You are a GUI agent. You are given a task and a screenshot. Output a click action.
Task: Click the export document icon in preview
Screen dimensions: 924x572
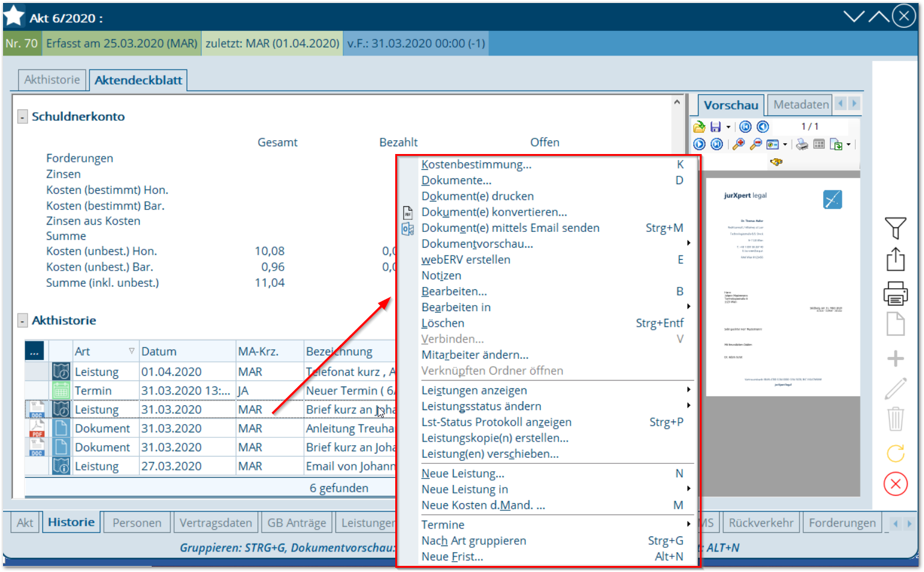836,144
